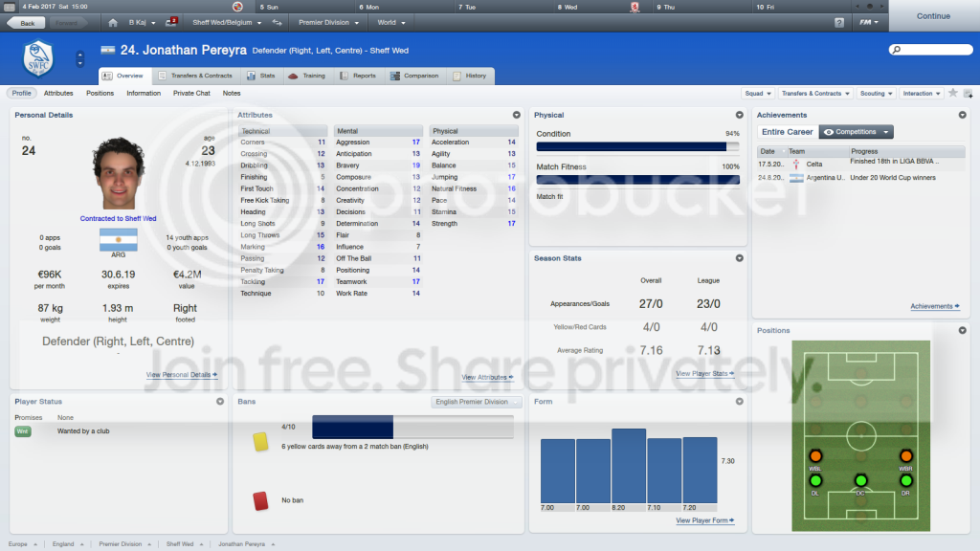Click the Continue button
This screenshot has height=551, width=980.
coord(934,15)
